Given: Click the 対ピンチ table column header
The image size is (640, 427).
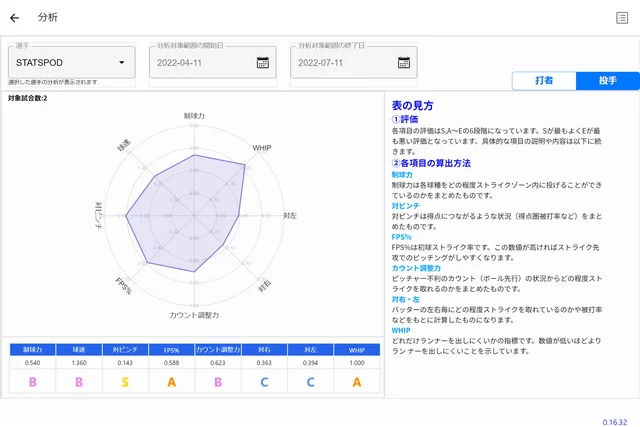Looking at the screenshot, I should [x=125, y=350].
